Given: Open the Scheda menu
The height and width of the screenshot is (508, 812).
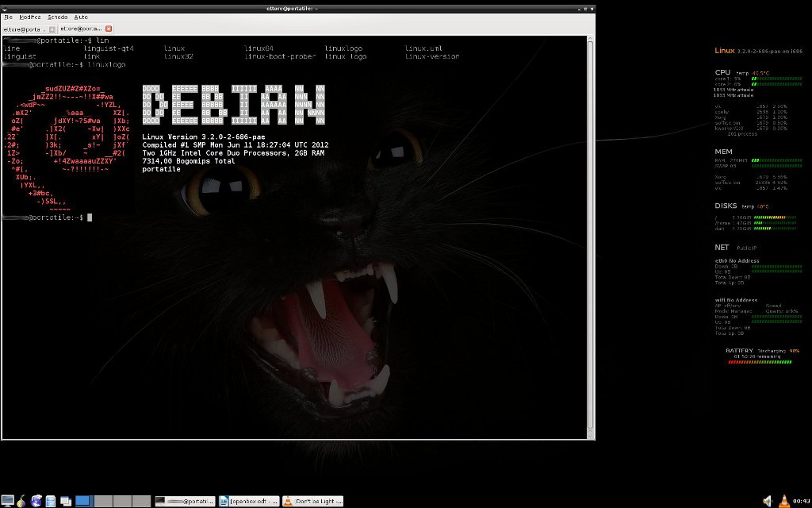Looking at the screenshot, I should tap(57, 17).
